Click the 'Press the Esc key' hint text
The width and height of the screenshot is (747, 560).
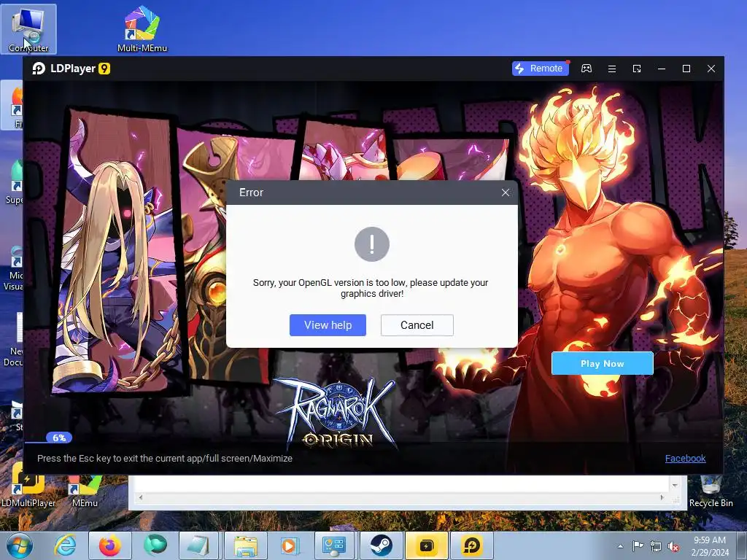coord(165,458)
